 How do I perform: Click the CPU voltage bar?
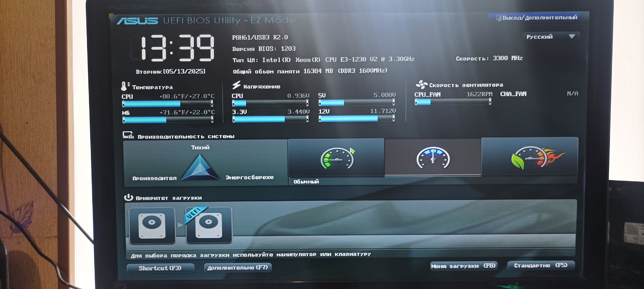[270, 103]
